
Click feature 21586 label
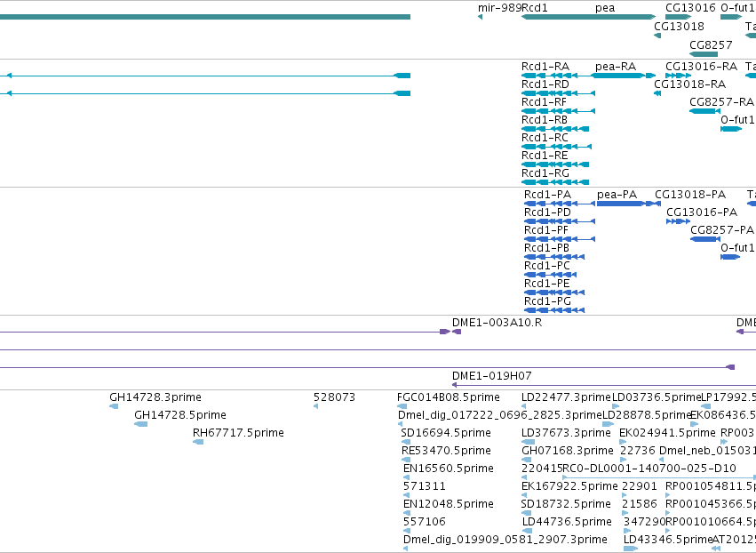click(x=640, y=504)
